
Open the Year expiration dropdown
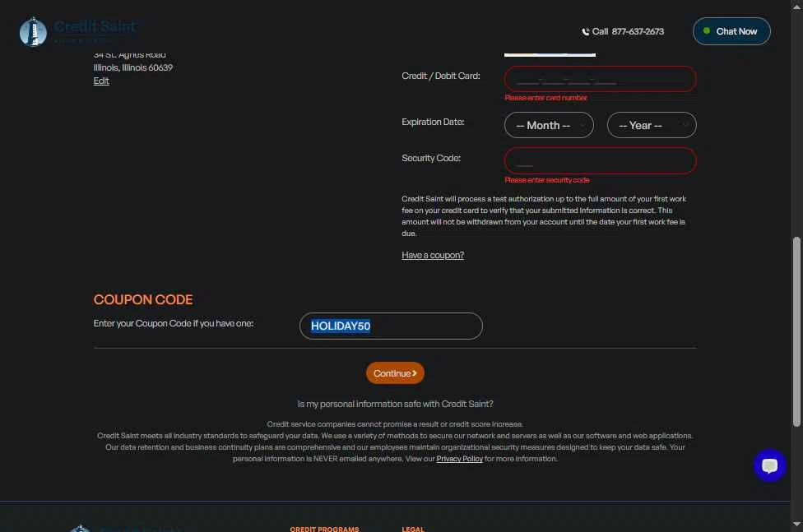tap(652, 125)
